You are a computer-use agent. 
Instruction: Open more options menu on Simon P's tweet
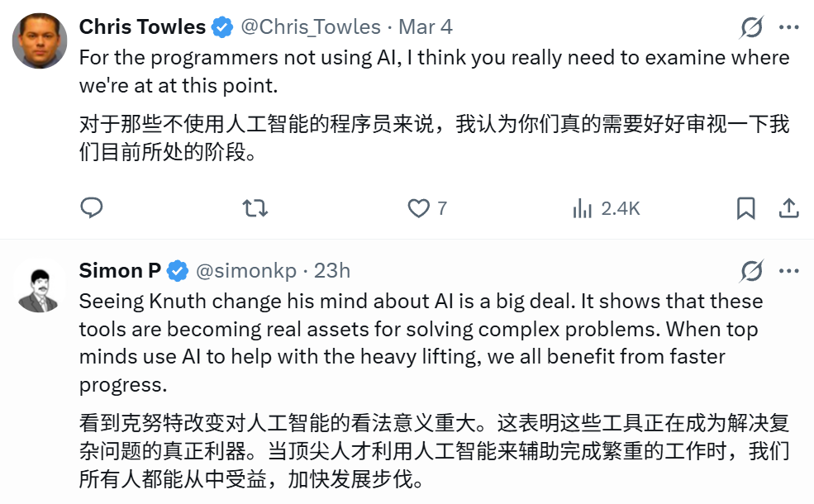789,270
